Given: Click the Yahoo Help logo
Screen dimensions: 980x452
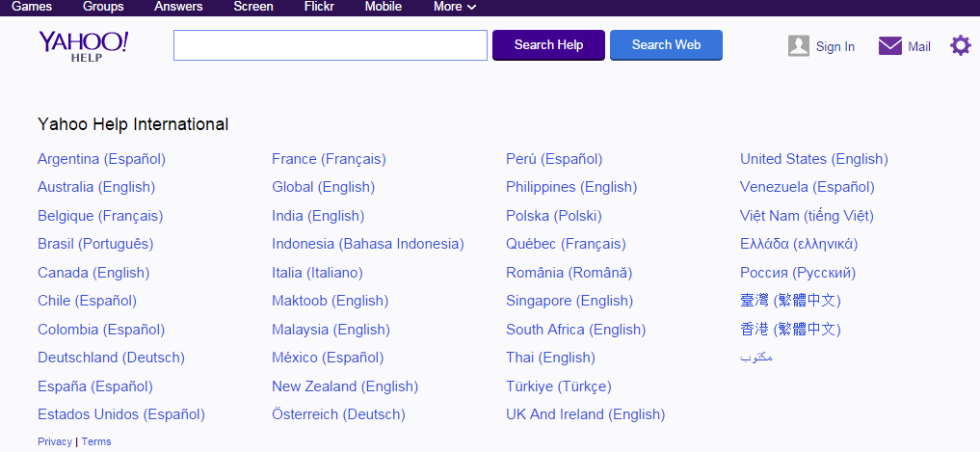Looking at the screenshot, I should coord(84,45).
